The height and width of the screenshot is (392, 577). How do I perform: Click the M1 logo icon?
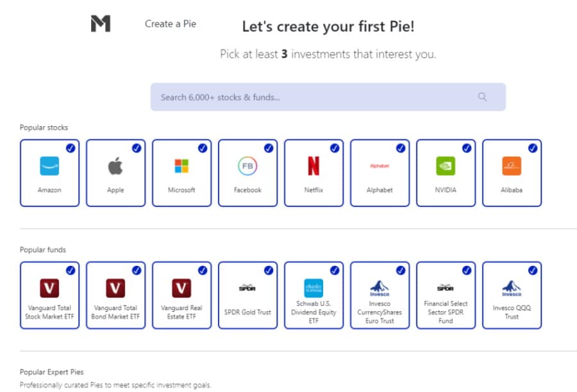tap(101, 24)
